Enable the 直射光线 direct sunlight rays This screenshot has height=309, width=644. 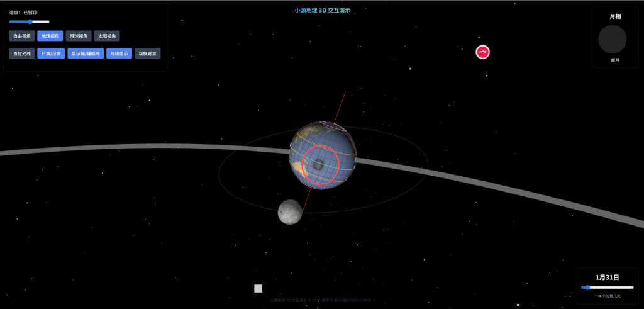[21, 53]
